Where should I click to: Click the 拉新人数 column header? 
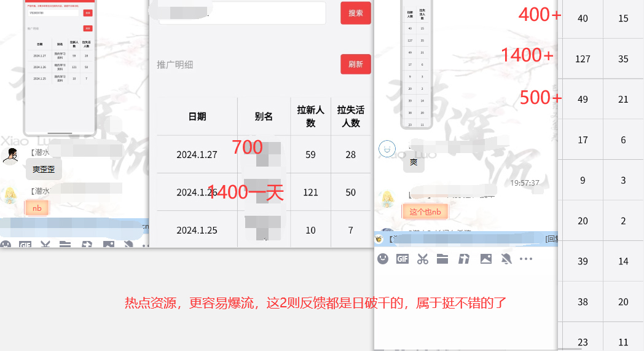[310, 116]
